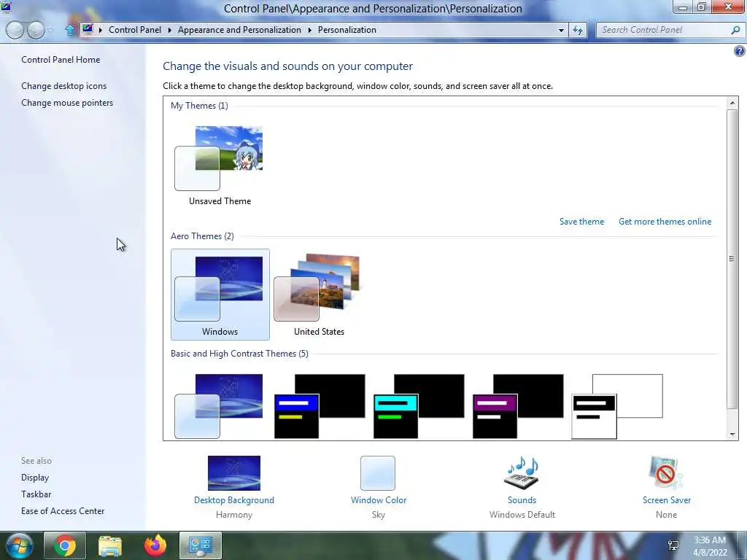Choose the high contrast theme with purple title bar

click(x=518, y=406)
